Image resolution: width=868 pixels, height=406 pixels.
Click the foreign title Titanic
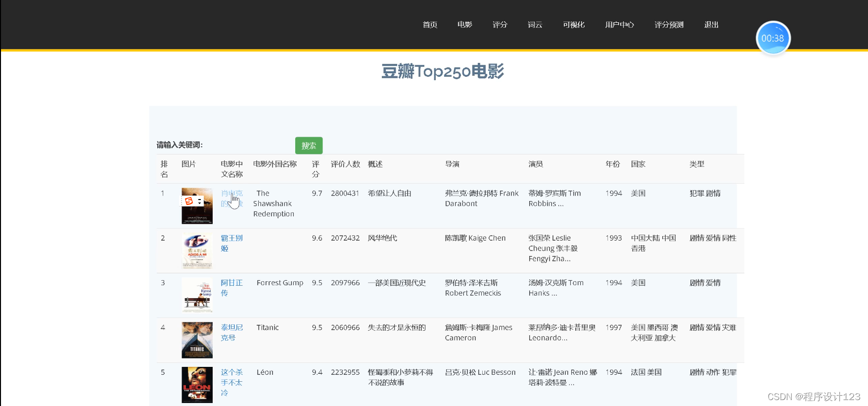point(268,327)
